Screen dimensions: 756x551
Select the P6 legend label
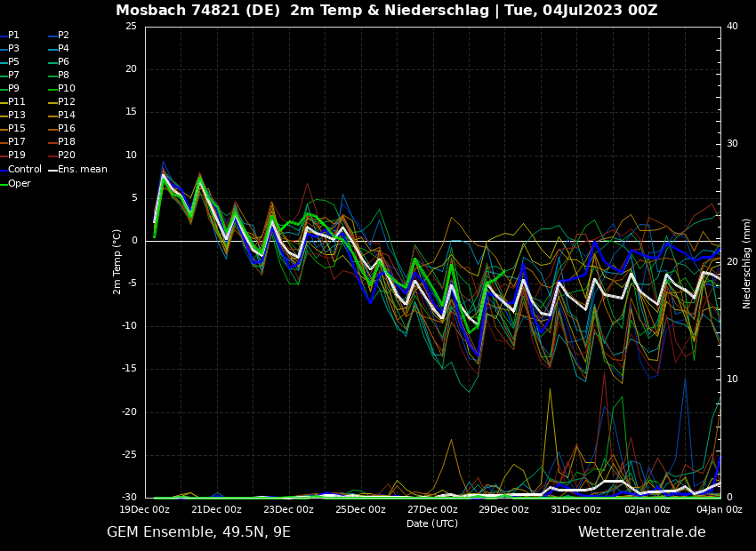(63, 62)
